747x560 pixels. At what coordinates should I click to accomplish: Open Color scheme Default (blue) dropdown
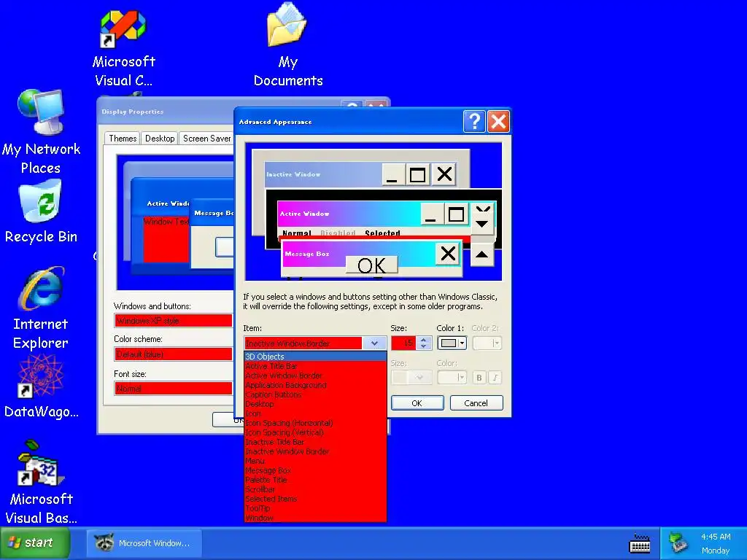point(174,354)
